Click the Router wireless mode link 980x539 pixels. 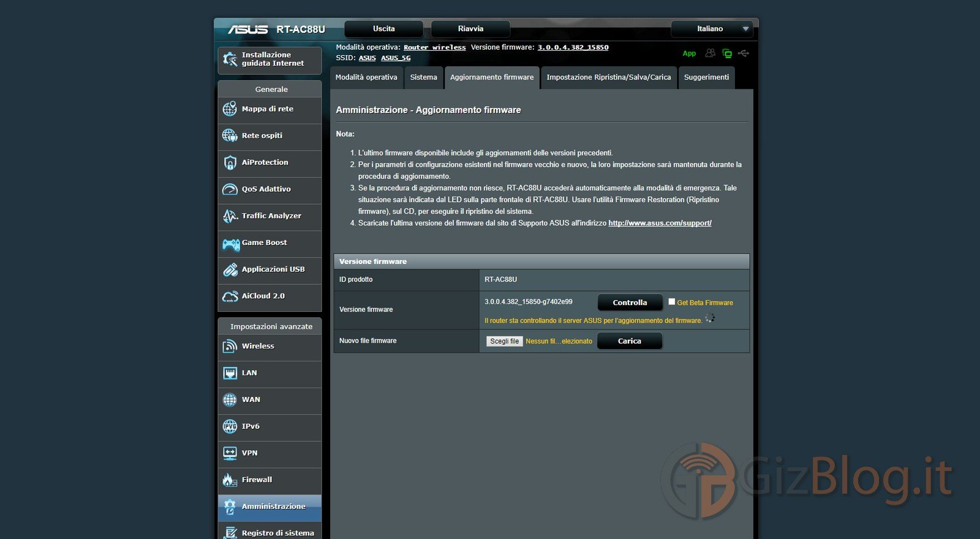click(x=434, y=47)
